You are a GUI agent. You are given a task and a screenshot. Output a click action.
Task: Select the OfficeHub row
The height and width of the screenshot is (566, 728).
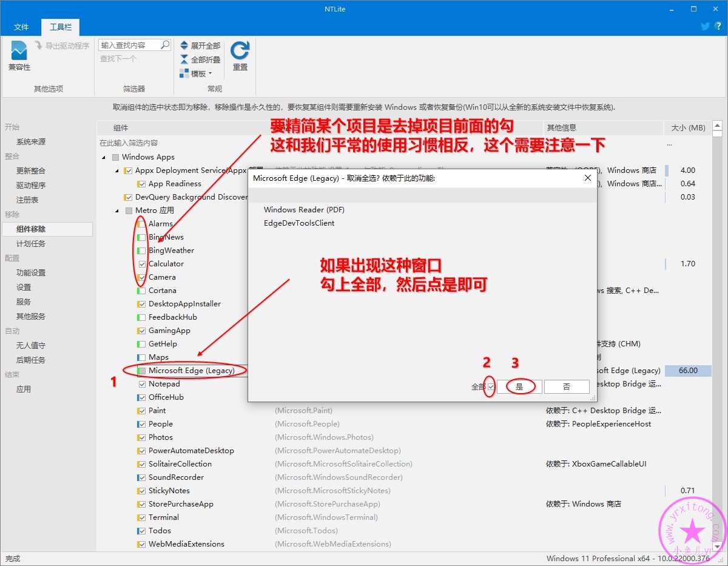(166, 397)
